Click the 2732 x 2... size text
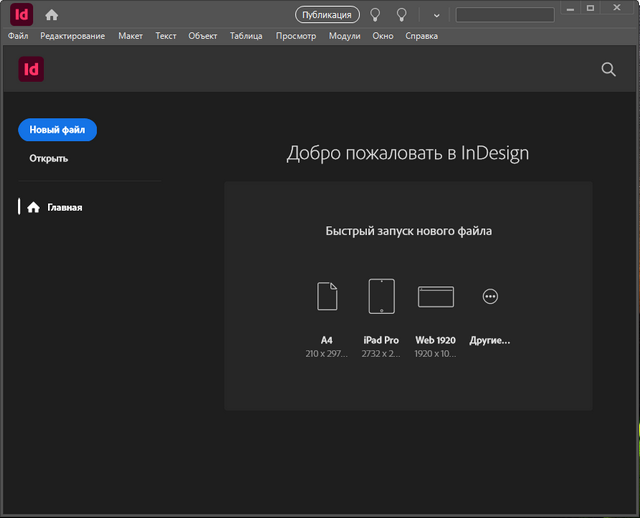This screenshot has height=518, width=640. click(381, 353)
